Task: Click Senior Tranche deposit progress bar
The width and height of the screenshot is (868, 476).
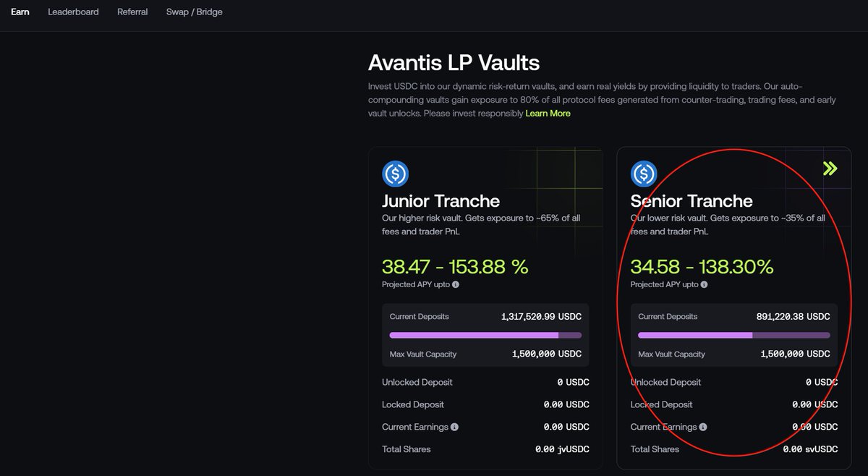Action: click(734, 335)
